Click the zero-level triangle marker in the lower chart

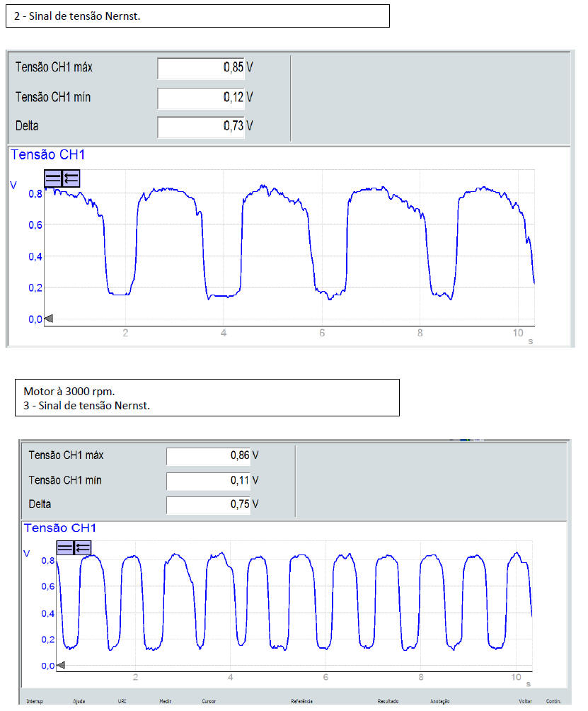[61, 665]
